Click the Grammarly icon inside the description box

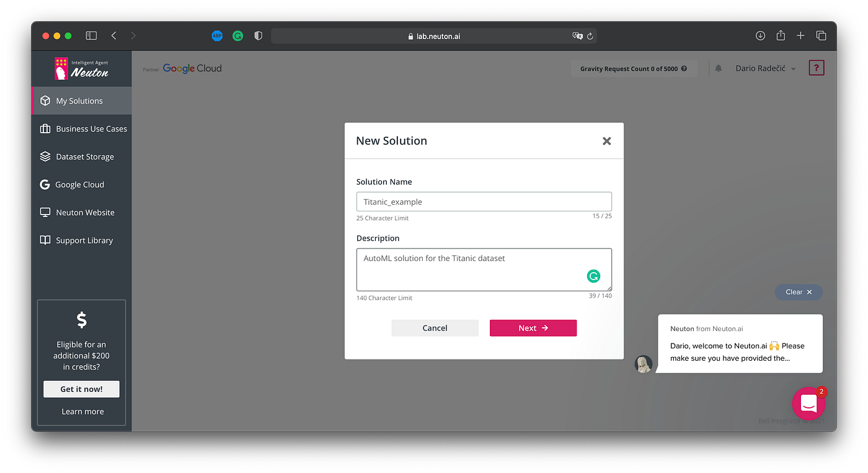pos(593,276)
